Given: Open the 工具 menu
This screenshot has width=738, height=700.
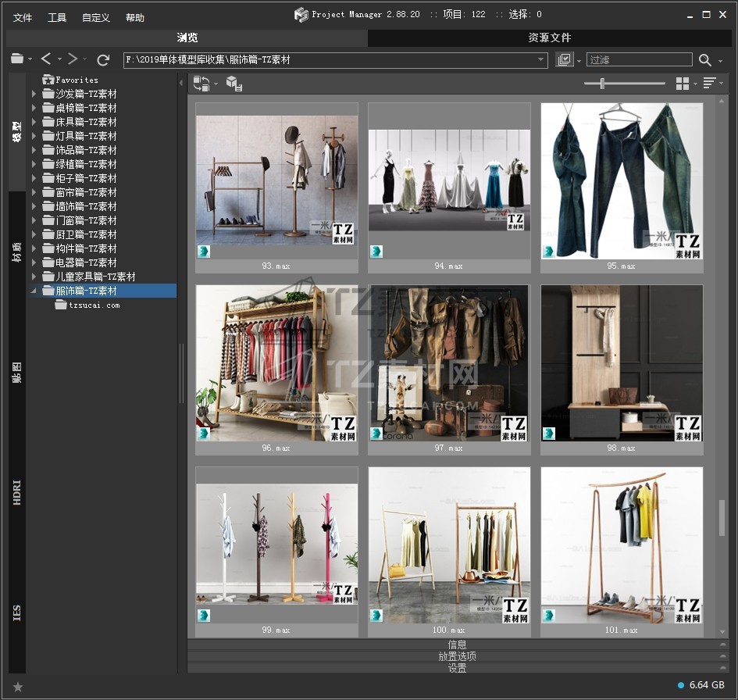Looking at the screenshot, I should [x=57, y=18].
